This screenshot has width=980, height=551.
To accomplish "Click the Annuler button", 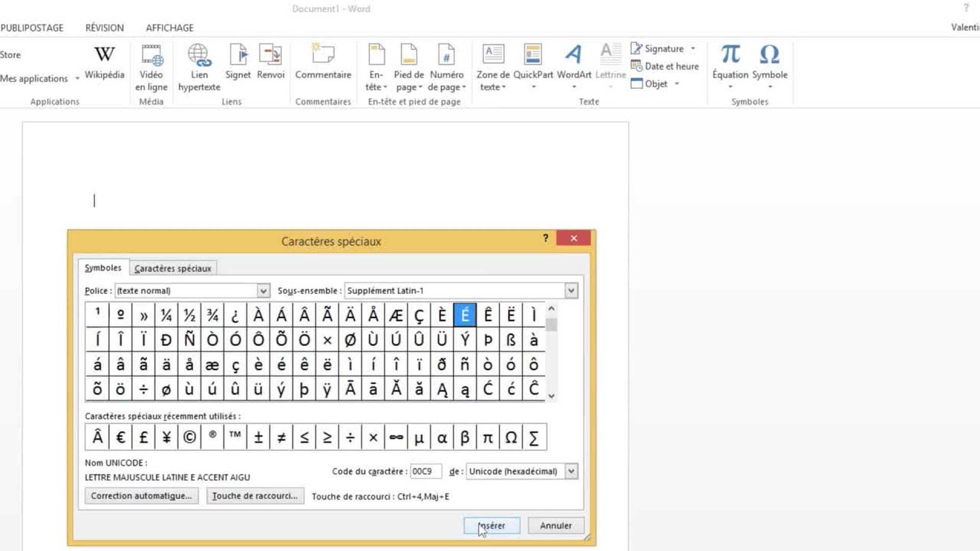I will coord(556,525).
